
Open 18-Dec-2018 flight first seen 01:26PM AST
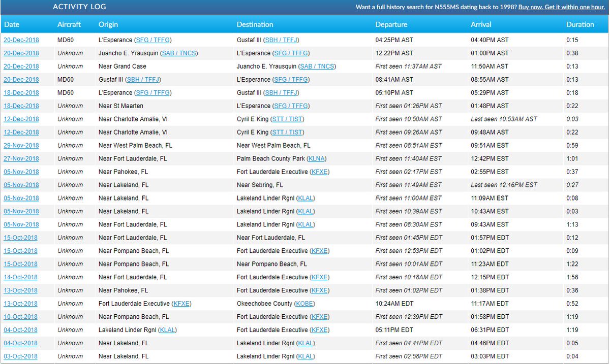[x=21, y=106]
